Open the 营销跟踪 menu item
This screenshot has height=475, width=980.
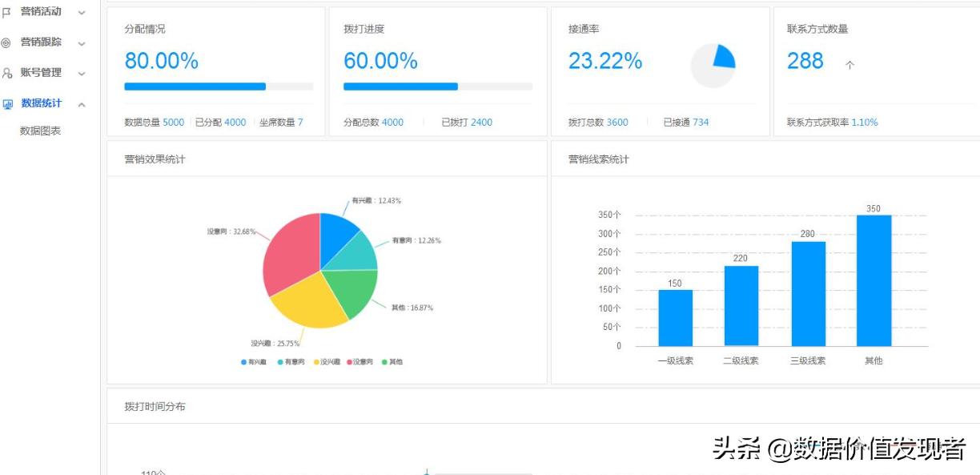click(39, 41)
